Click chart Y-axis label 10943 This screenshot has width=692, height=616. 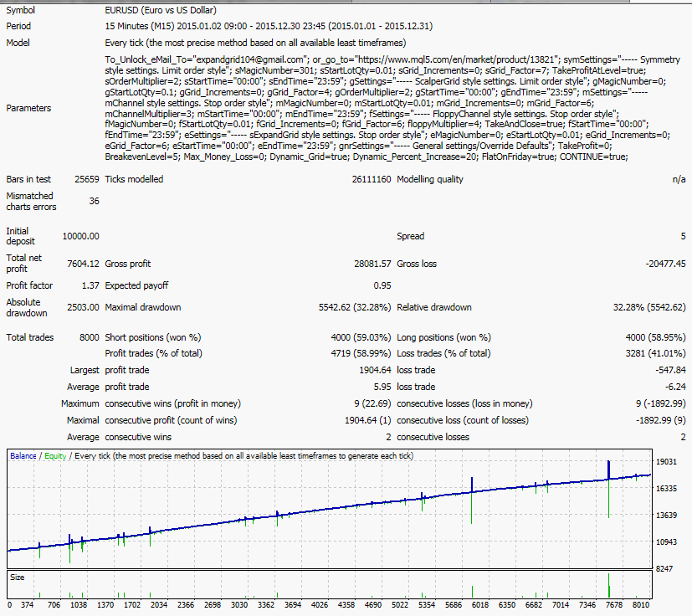click(666, 542)
